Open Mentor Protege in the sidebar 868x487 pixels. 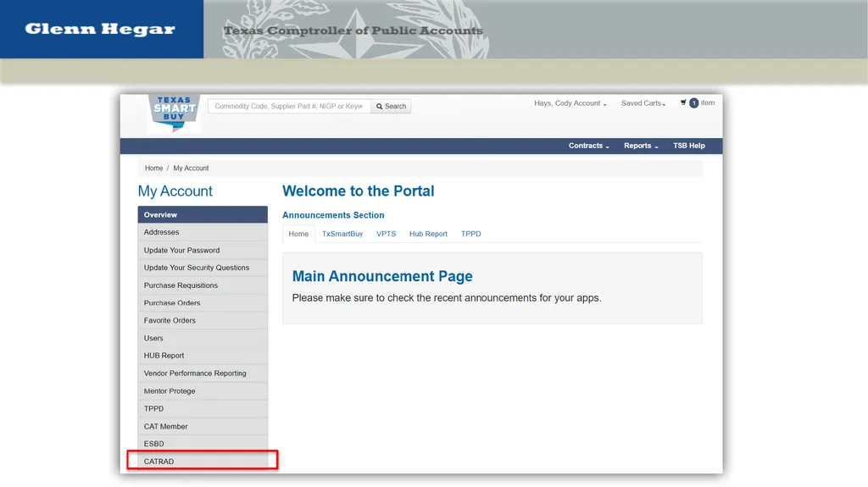click(x=203, y=391)
